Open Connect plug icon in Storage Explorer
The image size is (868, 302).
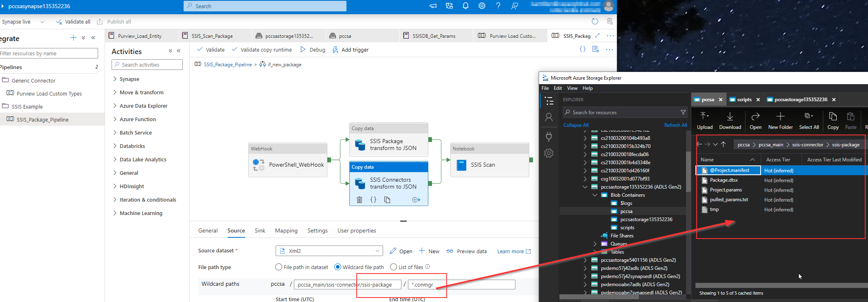[x=549, y=137]
